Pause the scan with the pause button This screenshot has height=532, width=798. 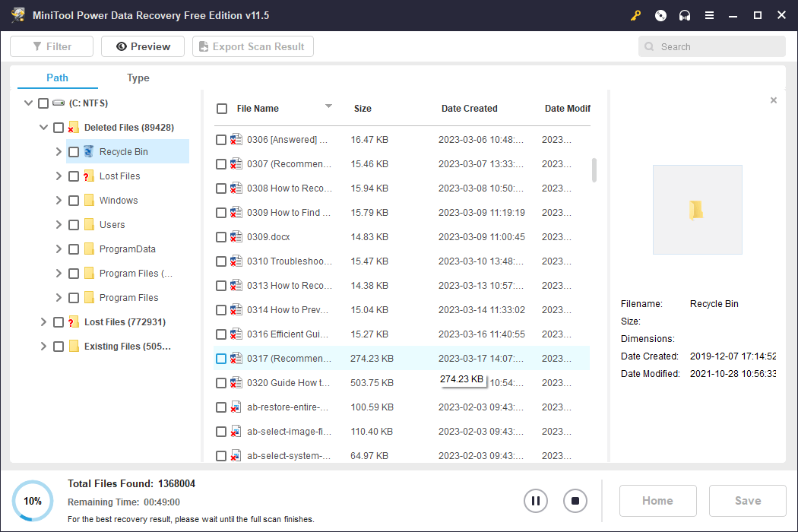point(536,501)
